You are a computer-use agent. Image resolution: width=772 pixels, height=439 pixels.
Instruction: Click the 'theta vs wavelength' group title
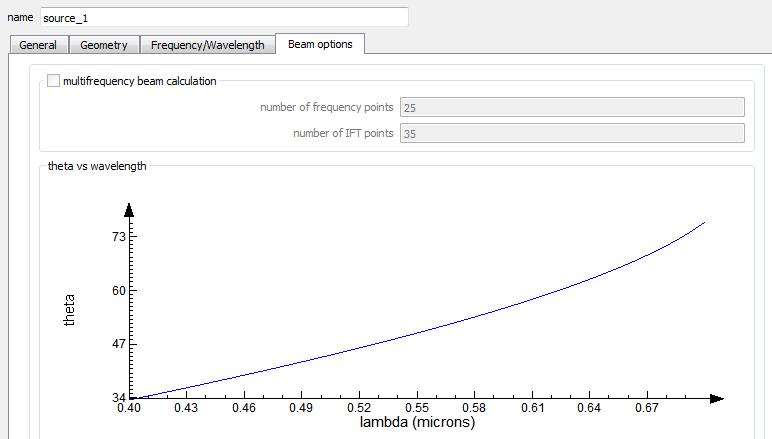tap(97, 166)
